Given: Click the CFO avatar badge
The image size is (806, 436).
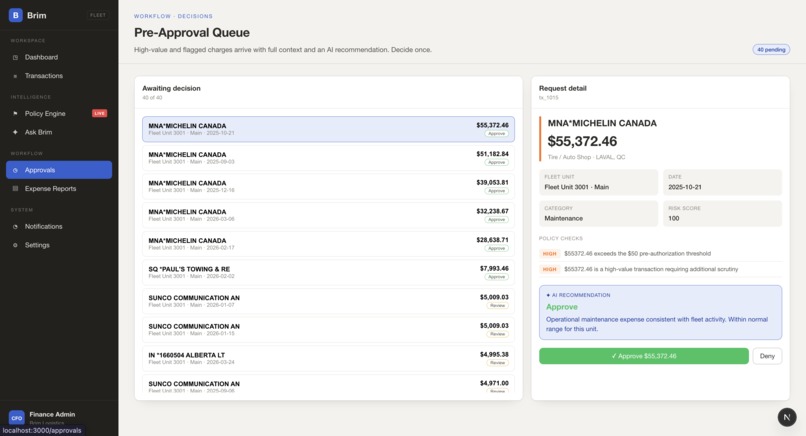Looking at the screenshot, I should point(16,417).
